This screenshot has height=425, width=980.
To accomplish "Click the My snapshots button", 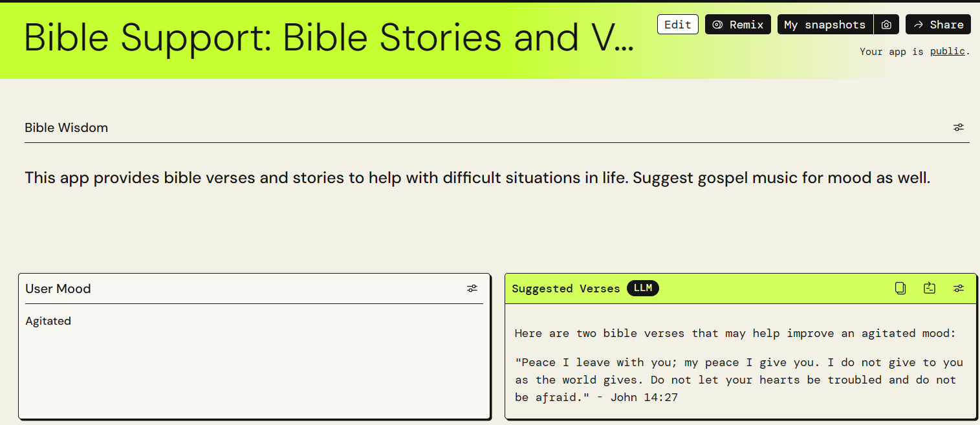I will 825,24.
